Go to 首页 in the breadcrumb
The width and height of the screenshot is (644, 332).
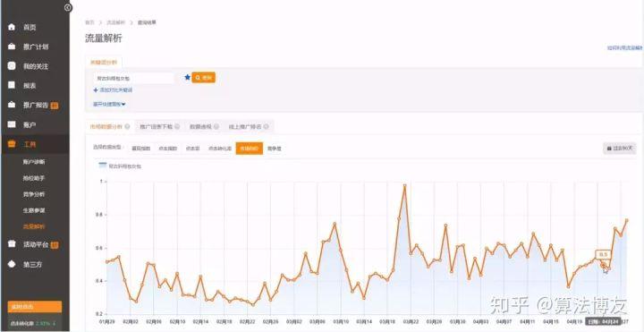(89, 22)
